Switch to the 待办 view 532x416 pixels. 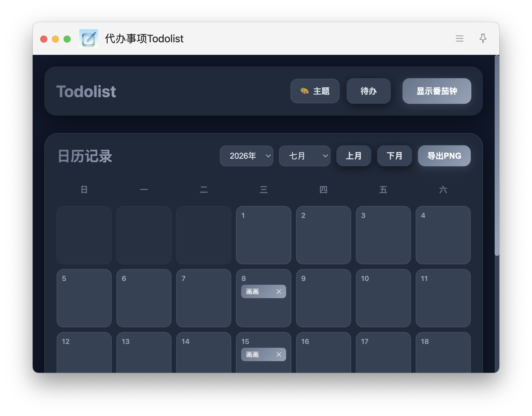[368, 91]
